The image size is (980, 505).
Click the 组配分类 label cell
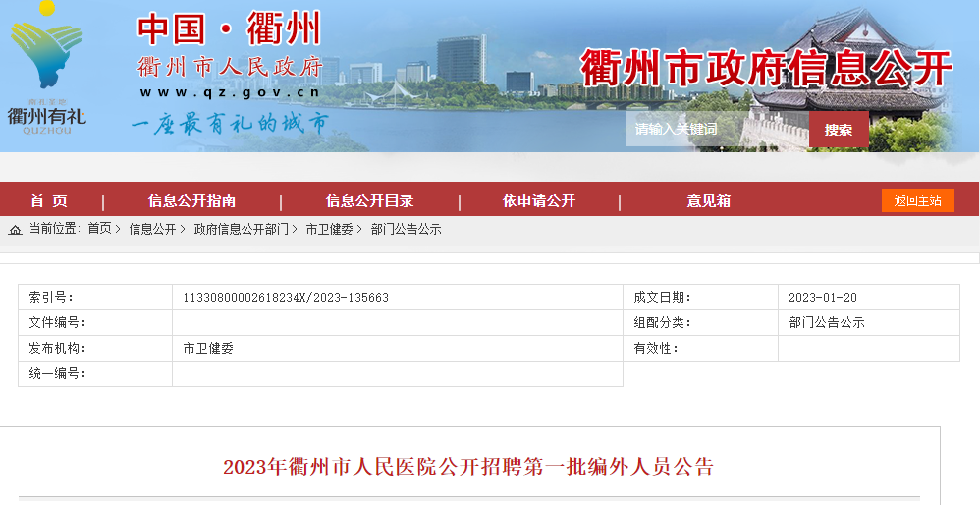[x=700, y=323]
